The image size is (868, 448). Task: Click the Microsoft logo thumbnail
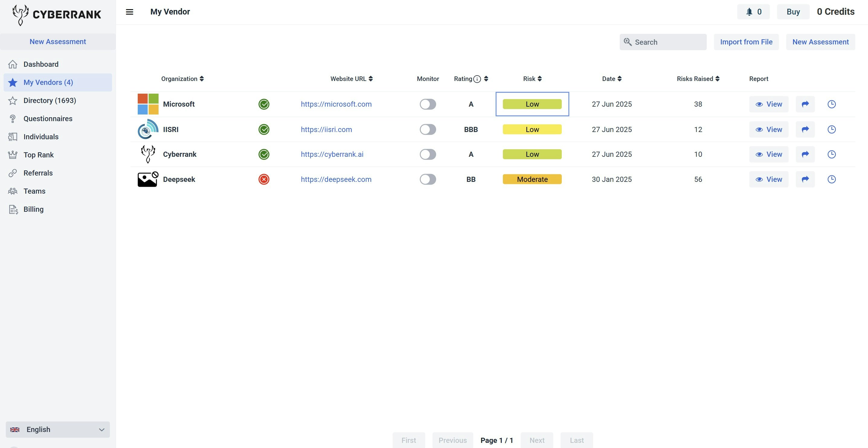(148, 104)
